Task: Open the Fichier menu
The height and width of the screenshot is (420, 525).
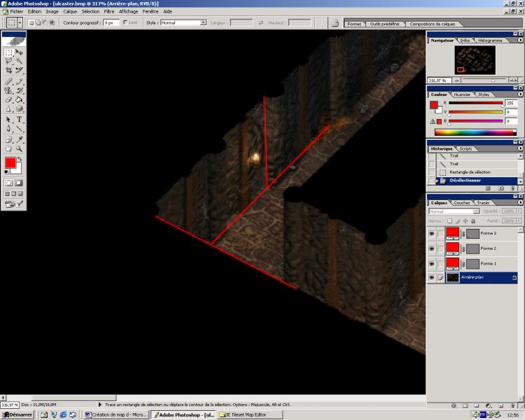Action: [16, 11]
